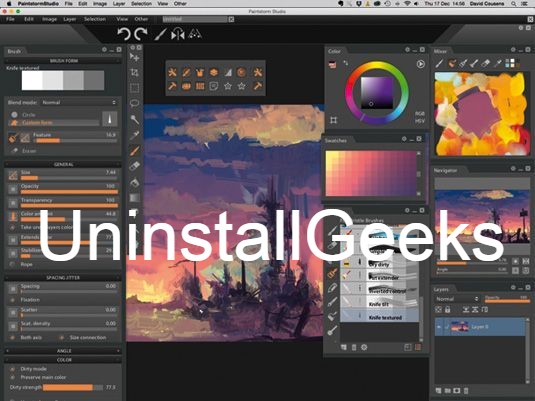
Task: Click the play button in Color panel
Action: coord(420,64)
